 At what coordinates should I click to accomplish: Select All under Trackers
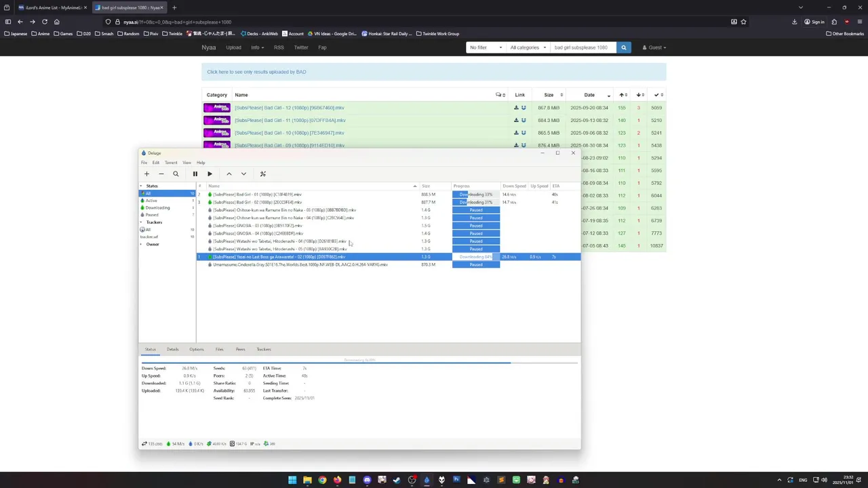pos(167,230)
